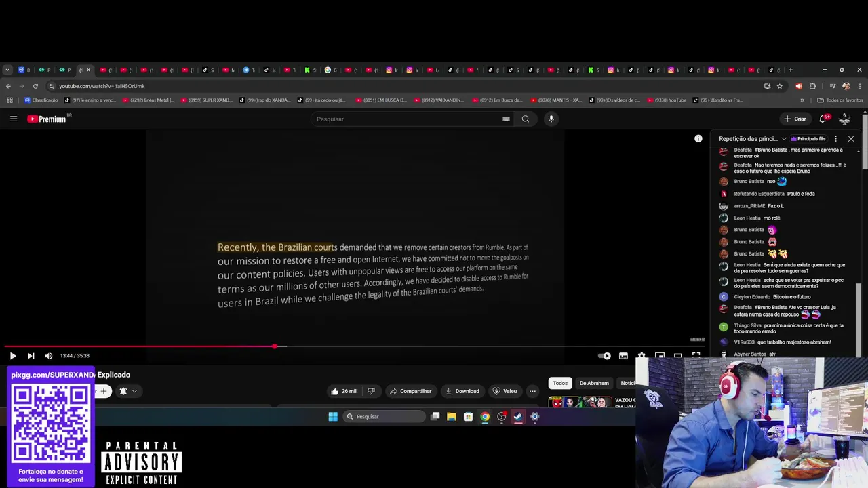Open the (9078) MANTIS bookmark
868x488 pixels.
click(555, 100)
